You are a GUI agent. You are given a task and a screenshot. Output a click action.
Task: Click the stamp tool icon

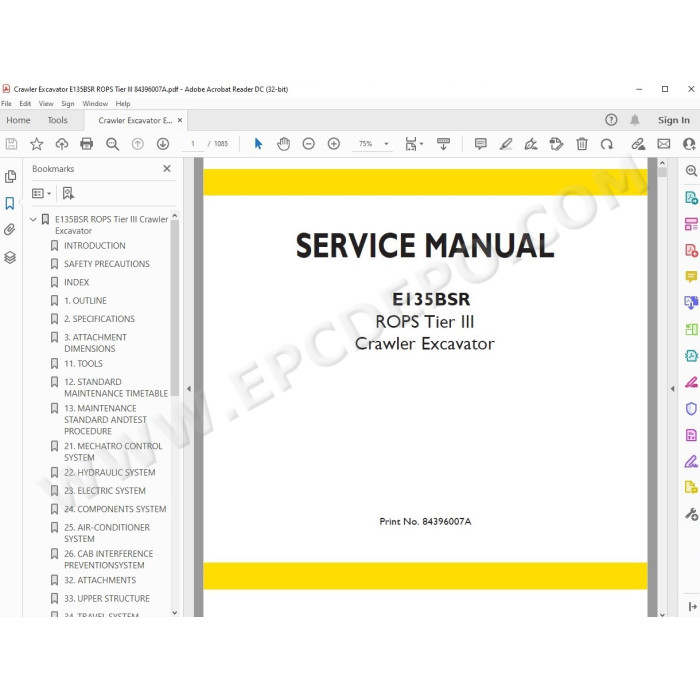(x=556, y=144)
